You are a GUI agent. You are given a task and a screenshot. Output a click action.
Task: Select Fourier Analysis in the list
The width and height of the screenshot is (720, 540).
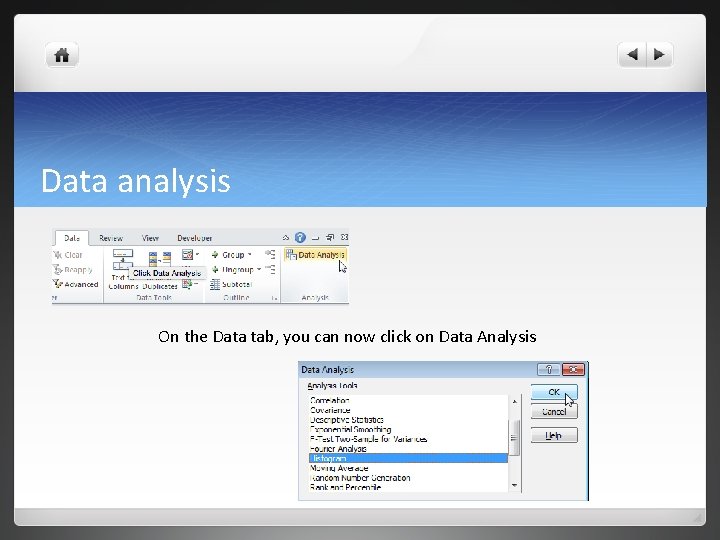tap(408, 449)
